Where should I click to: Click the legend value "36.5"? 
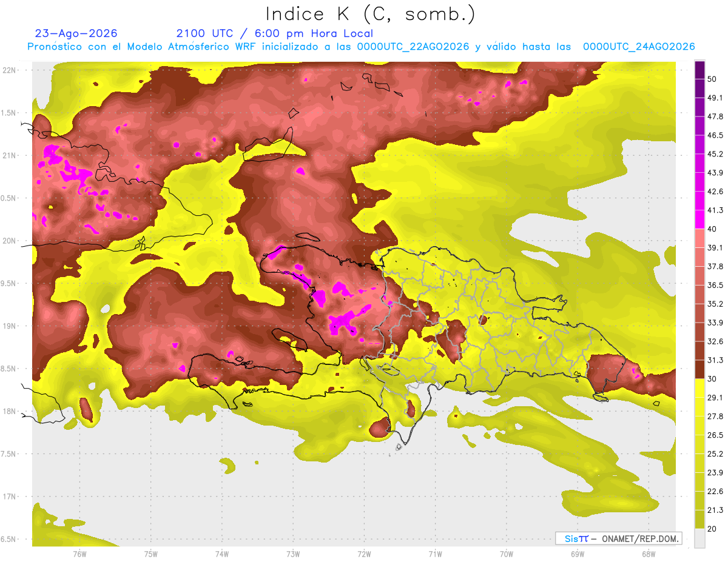[x=715, y=285]
